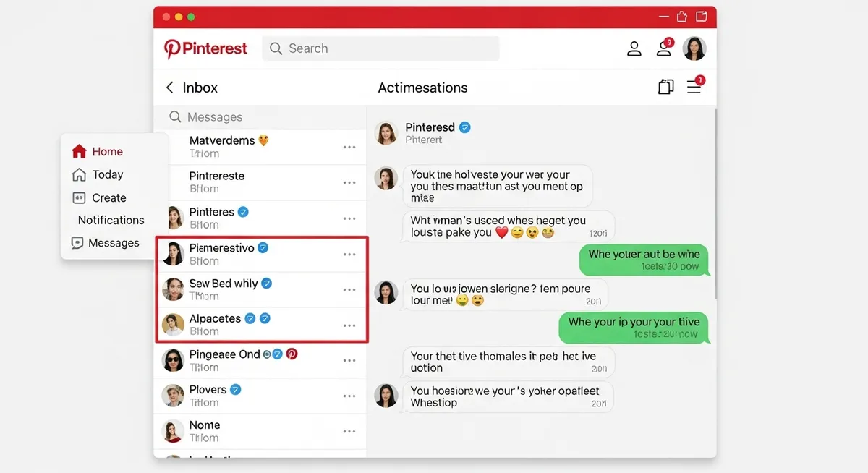The height and width of the screenshot is (473, 868).
Task: Click inside the Messages search field
Action: coord(239,116)
